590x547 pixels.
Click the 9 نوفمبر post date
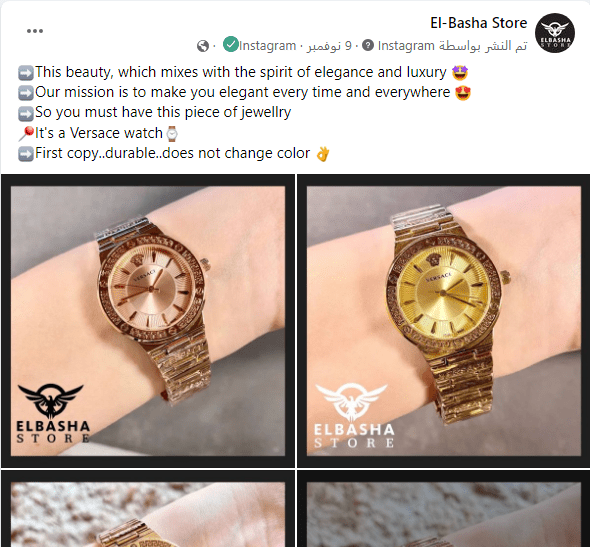coord(329,46)
